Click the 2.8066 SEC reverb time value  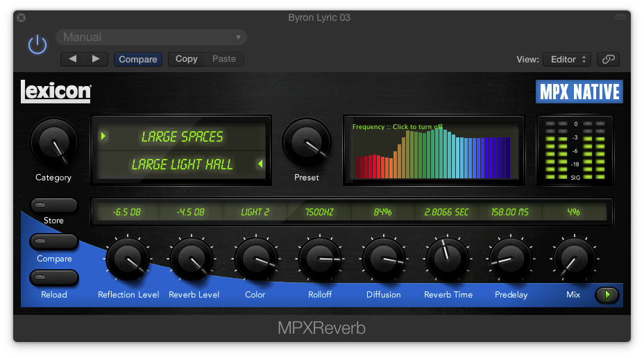[446, 212]
